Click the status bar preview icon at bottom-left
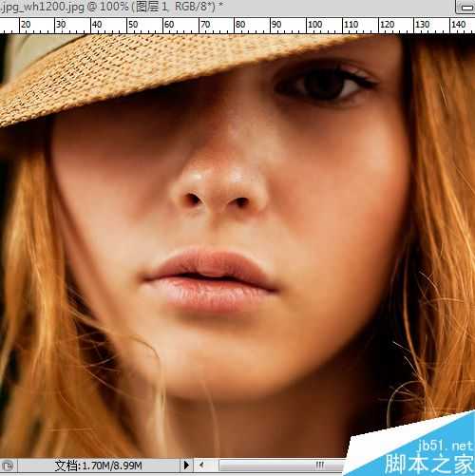This screenshot has width=475, height=476. click(x=8, y=466)
